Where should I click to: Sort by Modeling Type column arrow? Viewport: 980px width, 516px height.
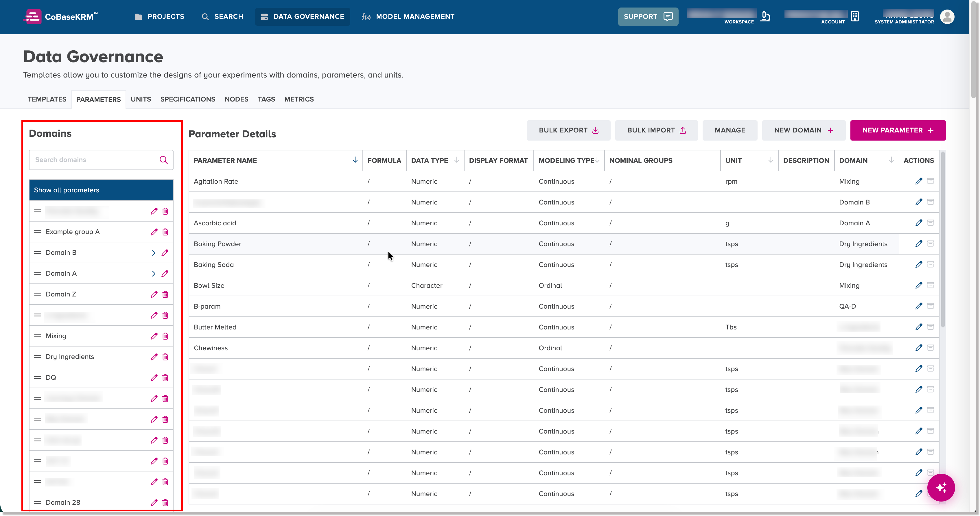597,160
